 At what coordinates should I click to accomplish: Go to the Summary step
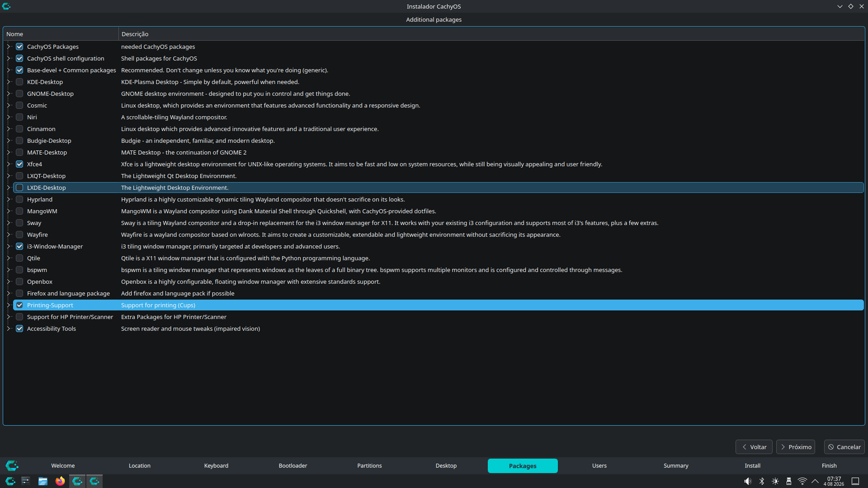pyautogui.click(x=676, y=466)
